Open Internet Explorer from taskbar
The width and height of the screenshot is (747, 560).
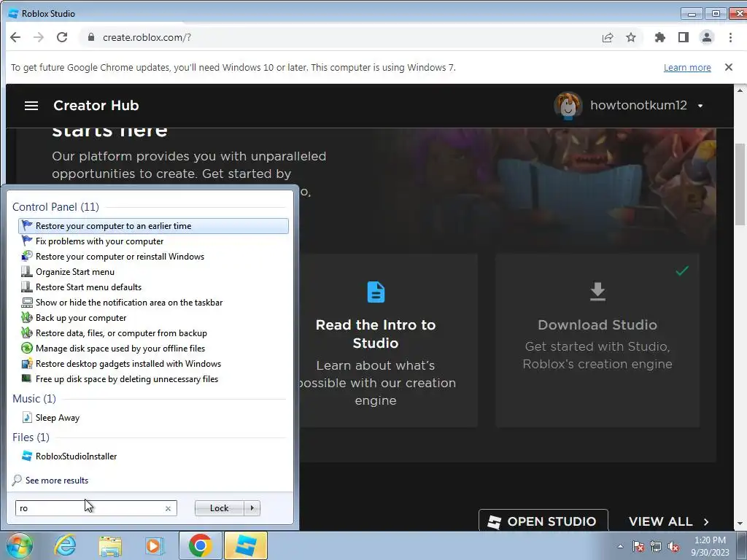coord(65,545)
